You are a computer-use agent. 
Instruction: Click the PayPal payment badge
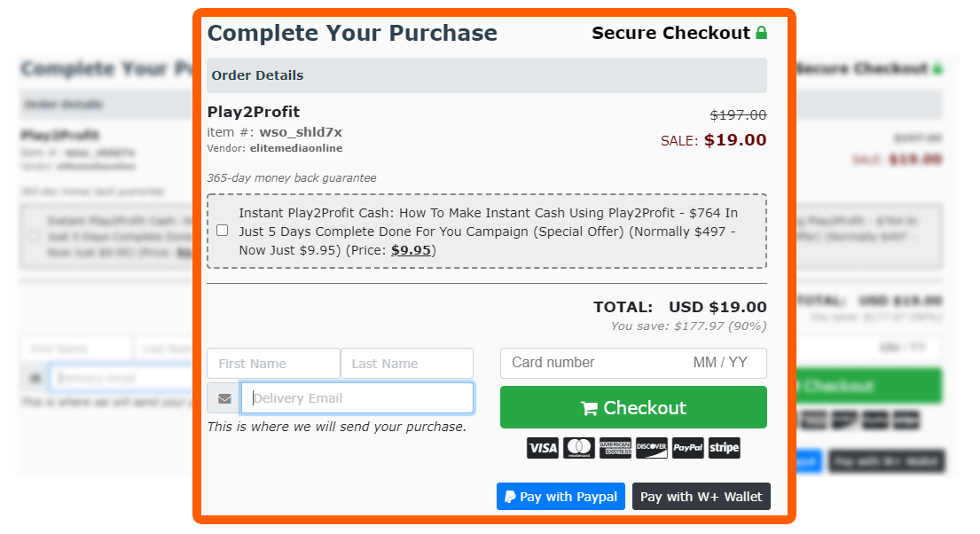(x=687, y=448)
